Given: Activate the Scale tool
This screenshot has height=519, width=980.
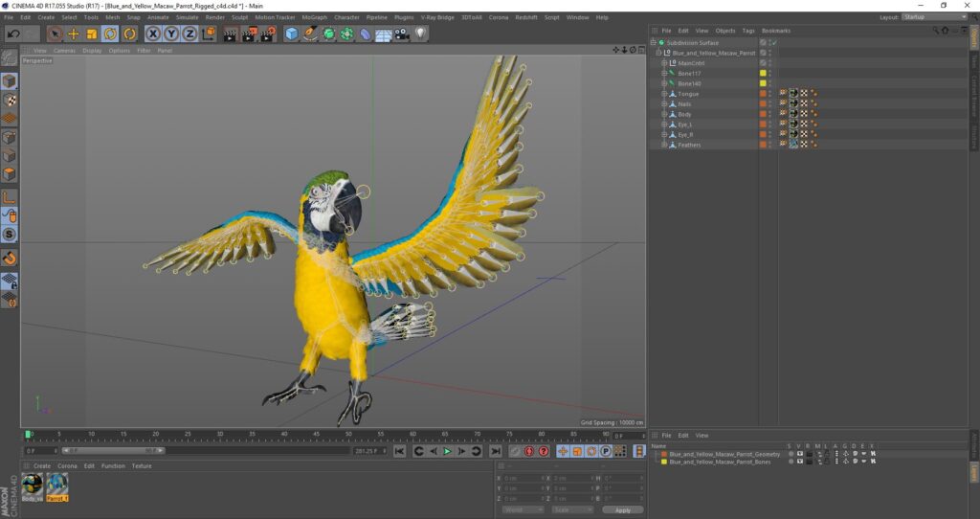Looking at the screenshot, I should pos(92,34).
